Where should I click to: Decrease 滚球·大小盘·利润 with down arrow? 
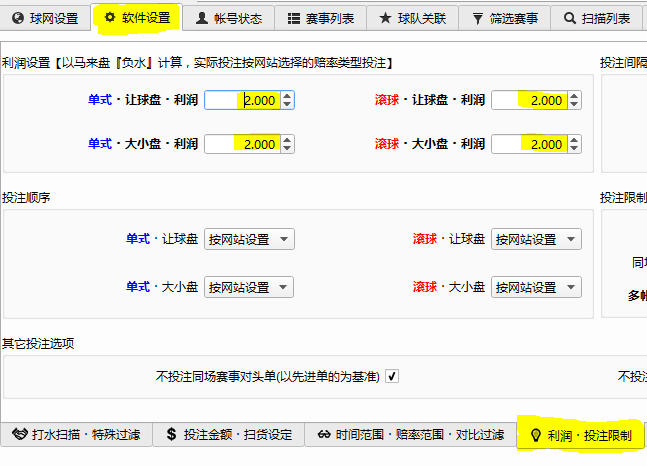click(574, 149)
